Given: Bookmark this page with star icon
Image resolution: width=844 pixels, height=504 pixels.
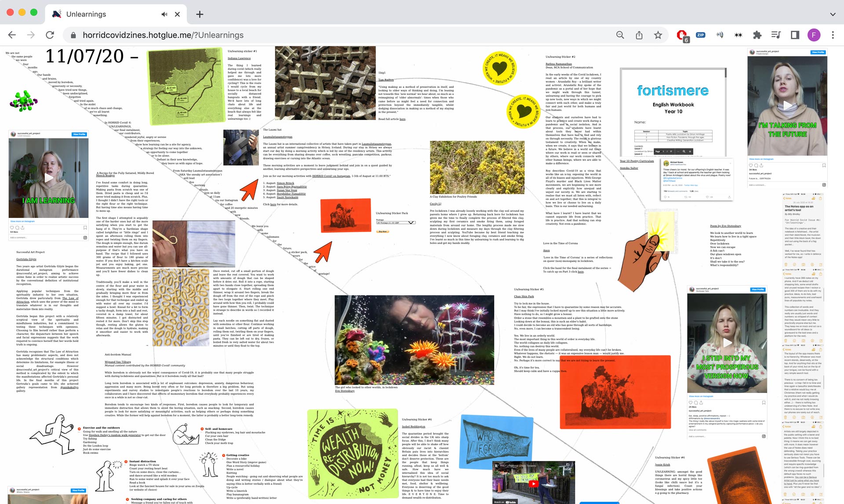Looking at the screenshot, I should (x=658, y=35).
